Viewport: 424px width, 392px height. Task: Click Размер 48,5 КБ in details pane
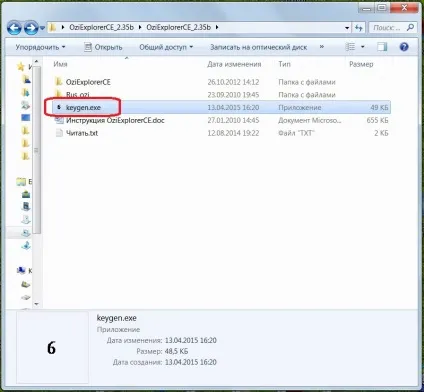point(176,351)
